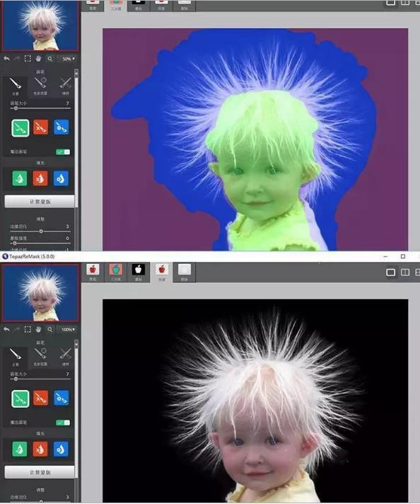Open the trimap tab with teal apple
Viewport: 420px width, 504px height.
(x=115, y=272)
